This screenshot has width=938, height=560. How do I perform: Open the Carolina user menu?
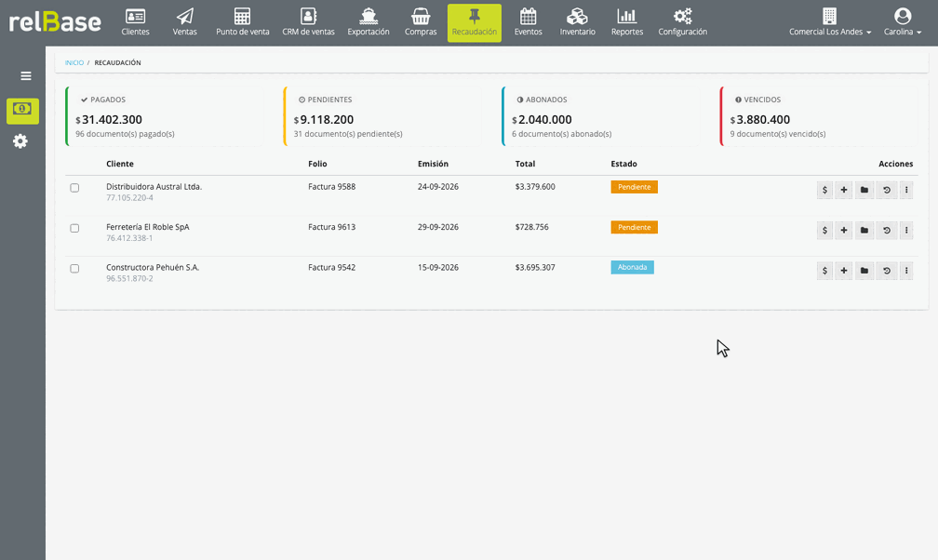[903, 22]
